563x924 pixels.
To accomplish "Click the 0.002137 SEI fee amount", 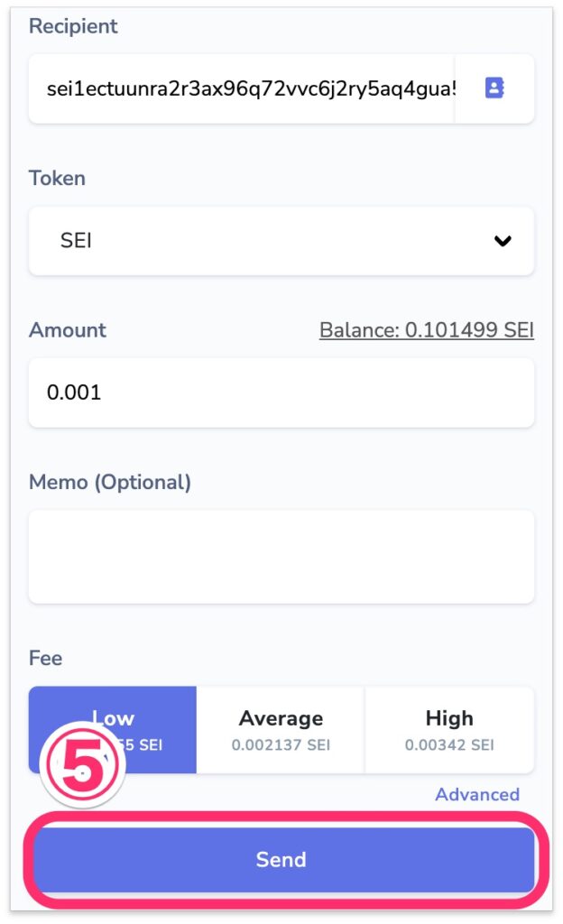I will (281, 745).
